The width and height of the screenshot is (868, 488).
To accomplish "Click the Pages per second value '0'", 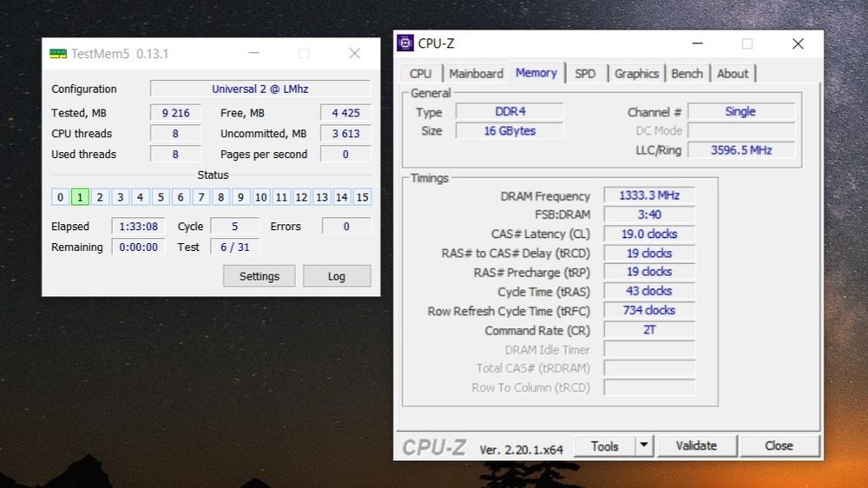I will tap(345, 155).
